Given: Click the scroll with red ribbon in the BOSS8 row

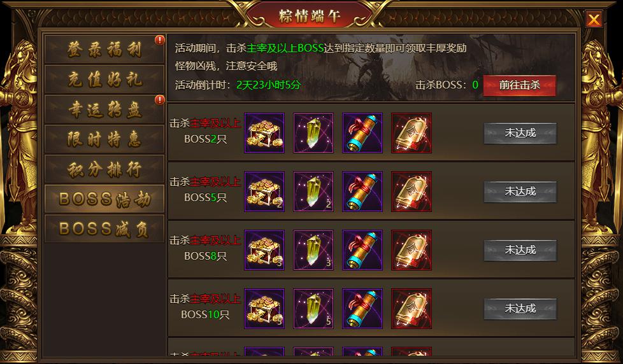Looking at the screenshot, I should [x=362, y=250].
